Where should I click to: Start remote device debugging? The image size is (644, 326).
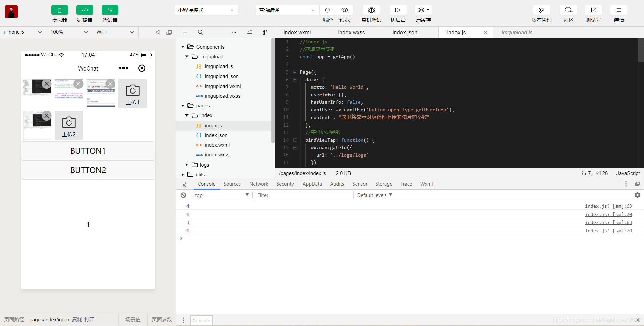coord(371,10)
